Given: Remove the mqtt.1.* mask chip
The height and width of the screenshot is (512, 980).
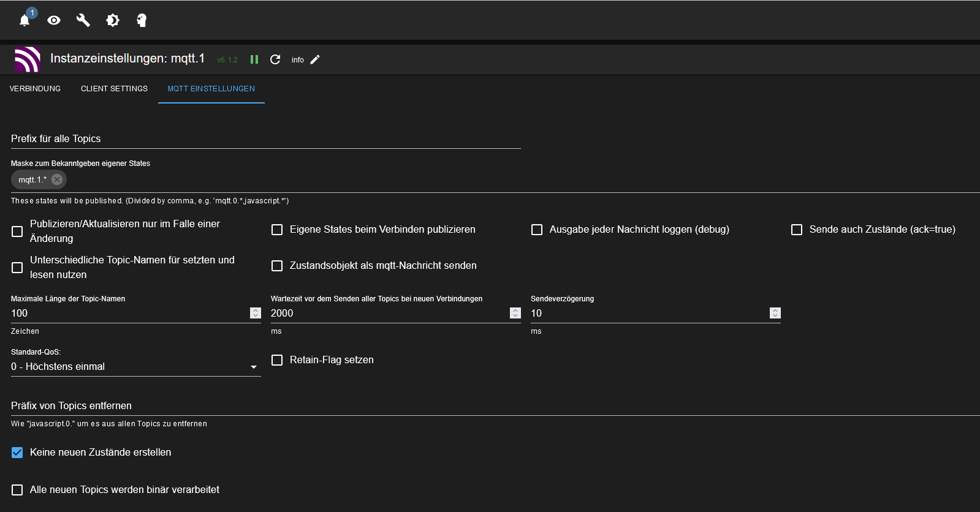Looking at the screenshot, I should tap(57, 179).
